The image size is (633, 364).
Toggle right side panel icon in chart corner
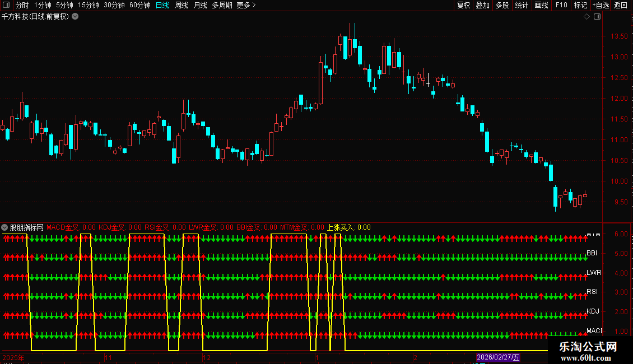[x=597, y=17]
